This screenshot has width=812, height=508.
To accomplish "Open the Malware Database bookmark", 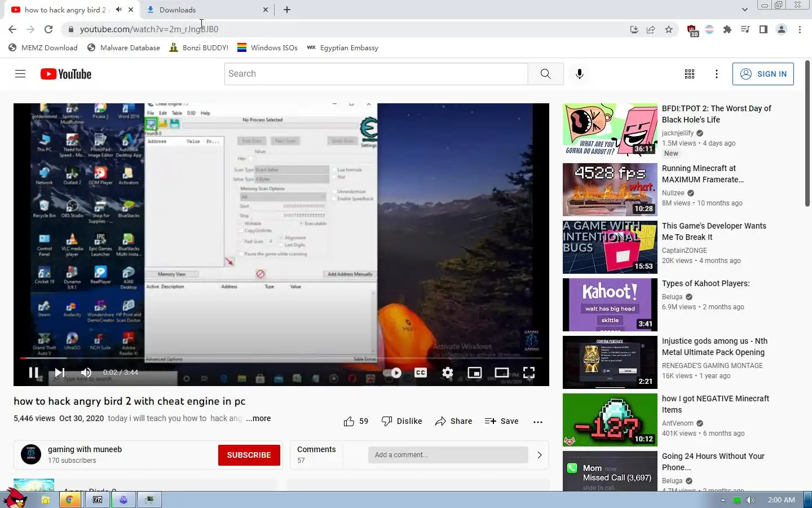I will [123, 48].
